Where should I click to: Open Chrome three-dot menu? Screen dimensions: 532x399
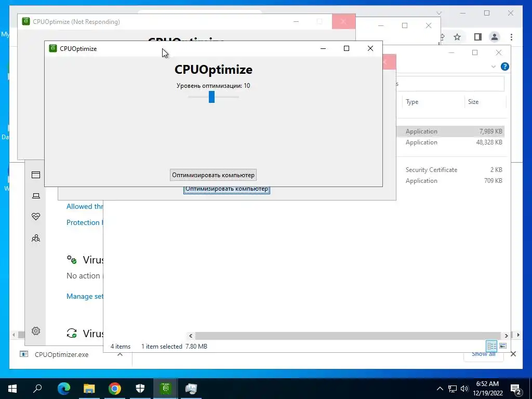[511, 37]
